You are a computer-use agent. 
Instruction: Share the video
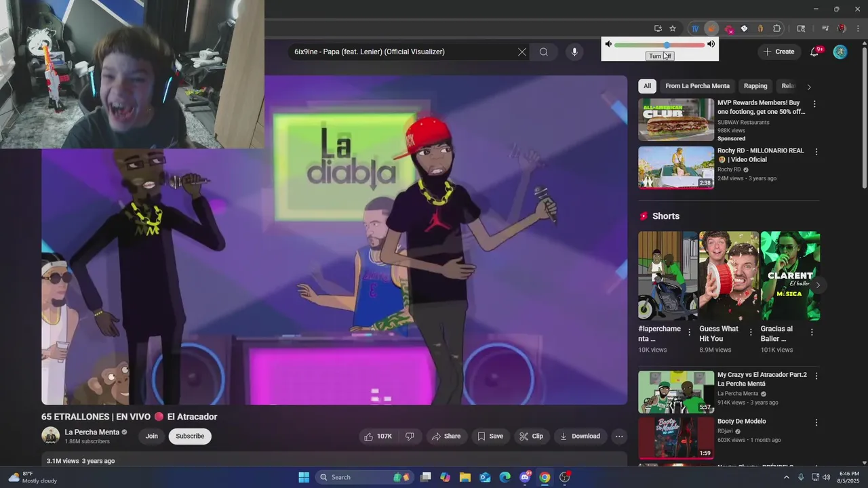tap(446, 436)
